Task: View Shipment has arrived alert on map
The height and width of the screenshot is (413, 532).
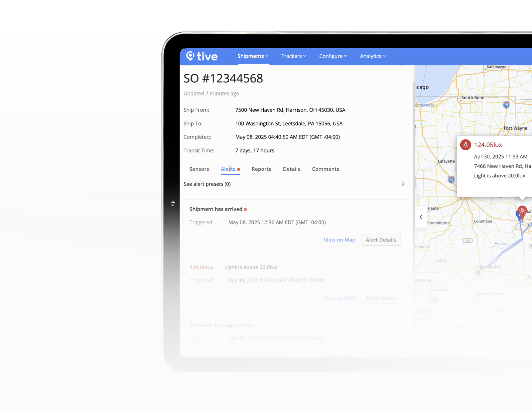Action: 339,240
